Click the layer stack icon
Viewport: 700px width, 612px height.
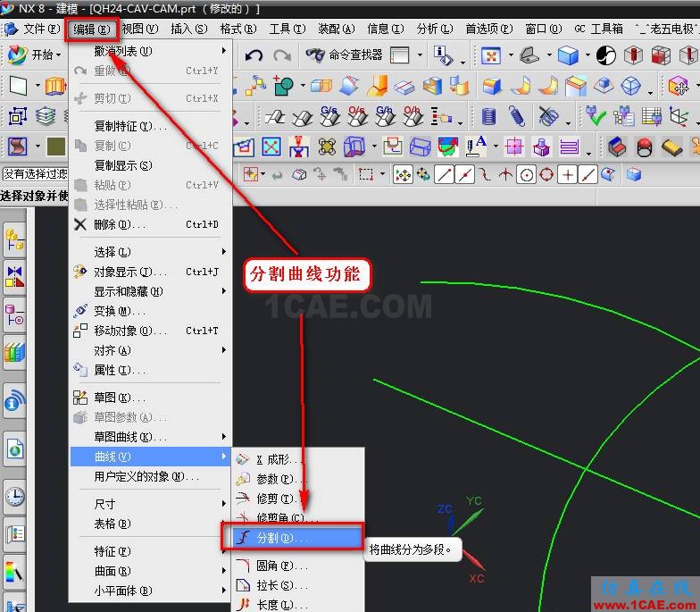pyautogui.click(x=45, y=116)
